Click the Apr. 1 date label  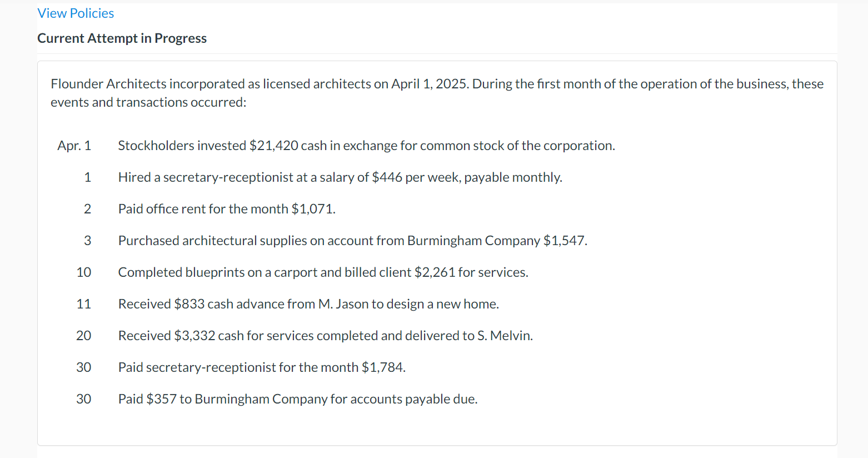pos(74,146)
